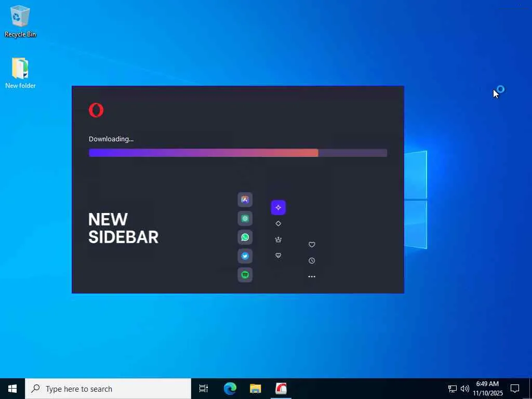Click the Aria AI icon in sidebar preview

tap(245, 199)
